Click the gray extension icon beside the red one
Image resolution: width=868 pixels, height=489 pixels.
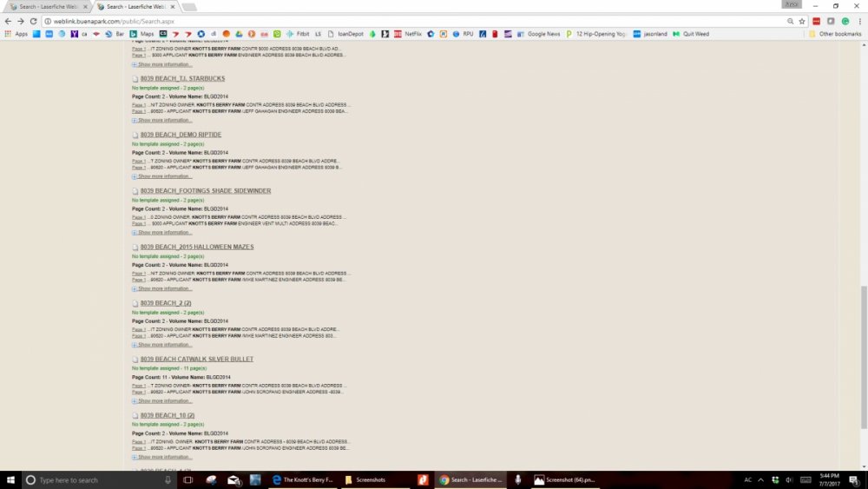pos(831,21)
